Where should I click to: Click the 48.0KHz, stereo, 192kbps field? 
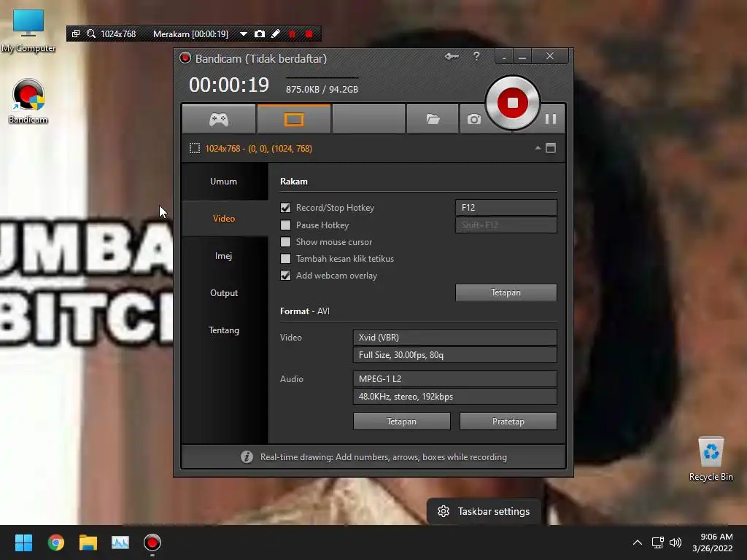tap(454, 397)
